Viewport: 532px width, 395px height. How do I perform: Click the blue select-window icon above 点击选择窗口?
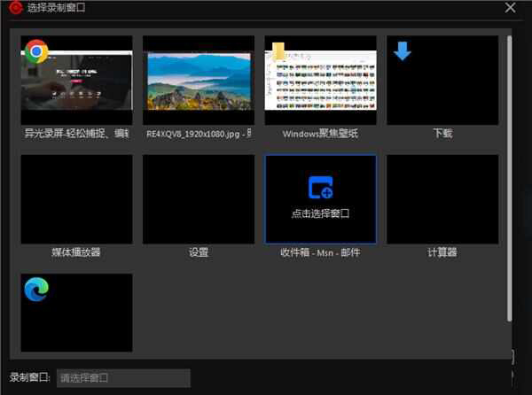pos(320,187)
